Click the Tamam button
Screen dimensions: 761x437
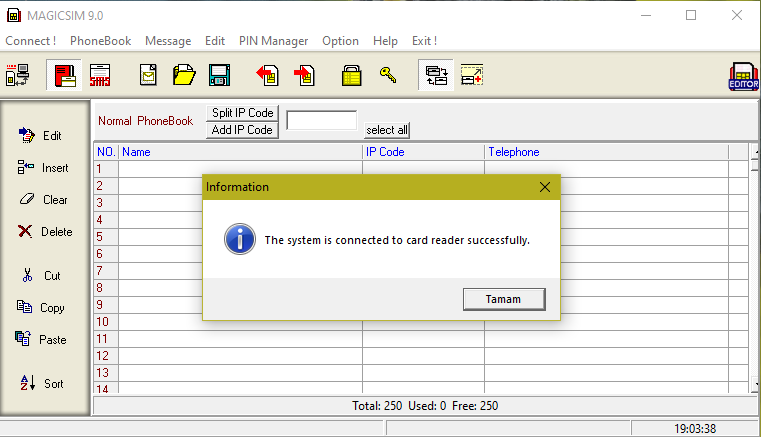pos(504,299)
